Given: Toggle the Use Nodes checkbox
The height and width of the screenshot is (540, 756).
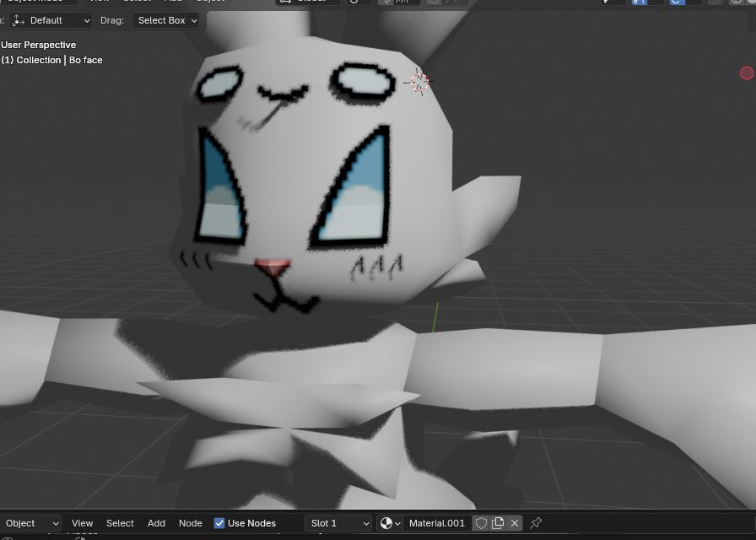Looking at the screenshot, I should [219, 523].
